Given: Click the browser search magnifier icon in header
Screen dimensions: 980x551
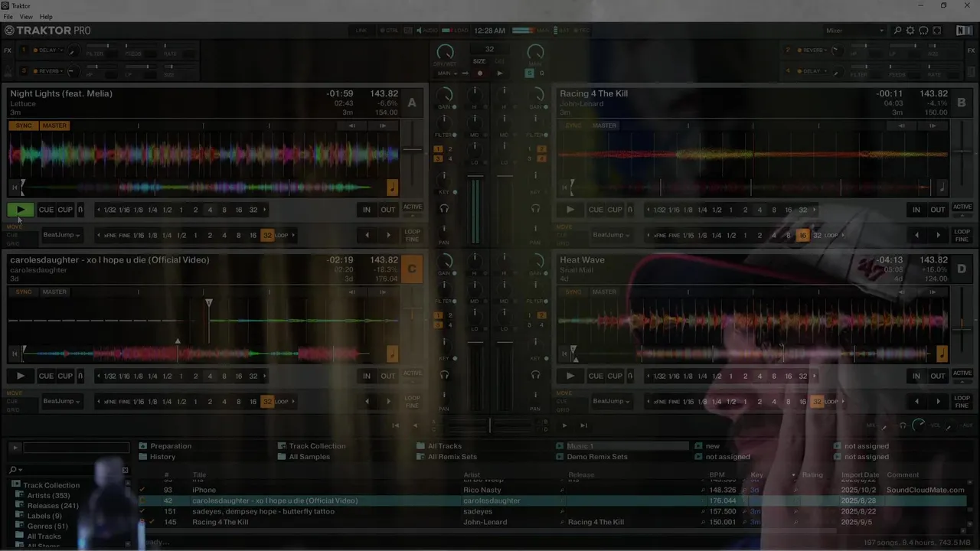Looking at the screenshot, I should (897, 31).
